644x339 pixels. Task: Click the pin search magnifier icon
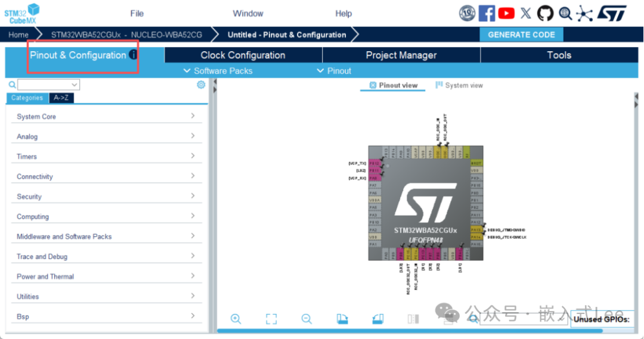(473, 319)
